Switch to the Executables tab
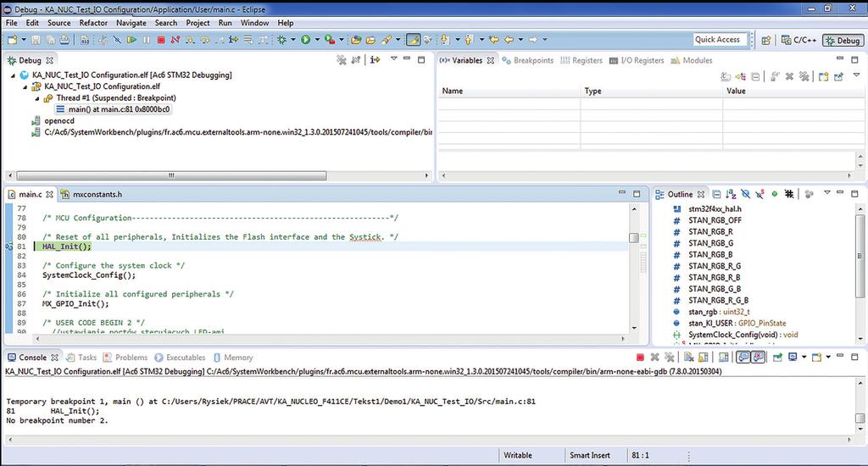 [x=180, y=358]
